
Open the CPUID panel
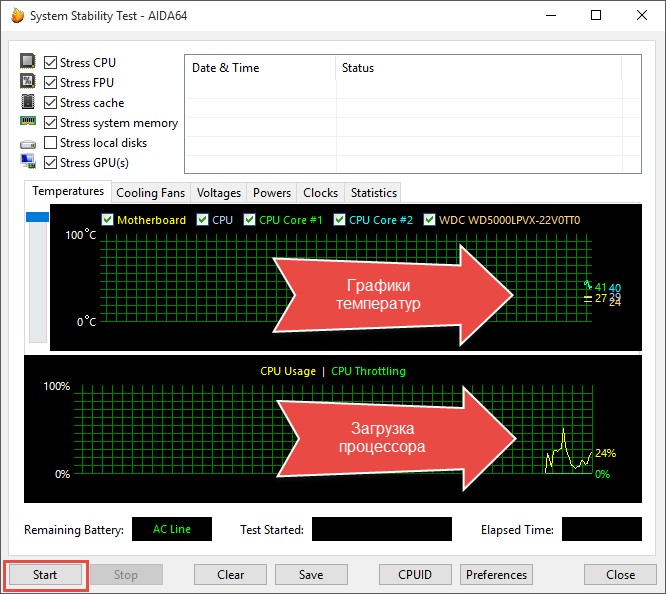click(x=415, y=575)
